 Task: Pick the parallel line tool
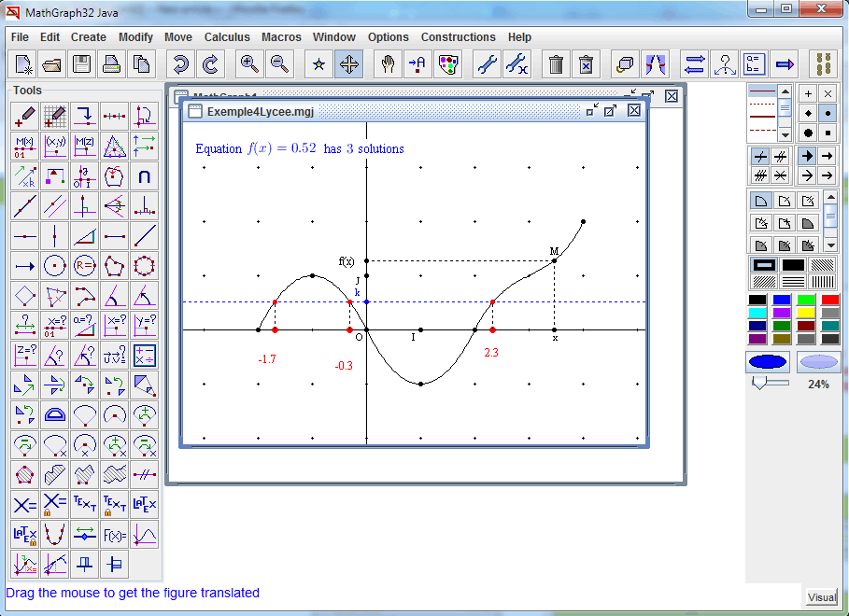(x=55, y=205)
